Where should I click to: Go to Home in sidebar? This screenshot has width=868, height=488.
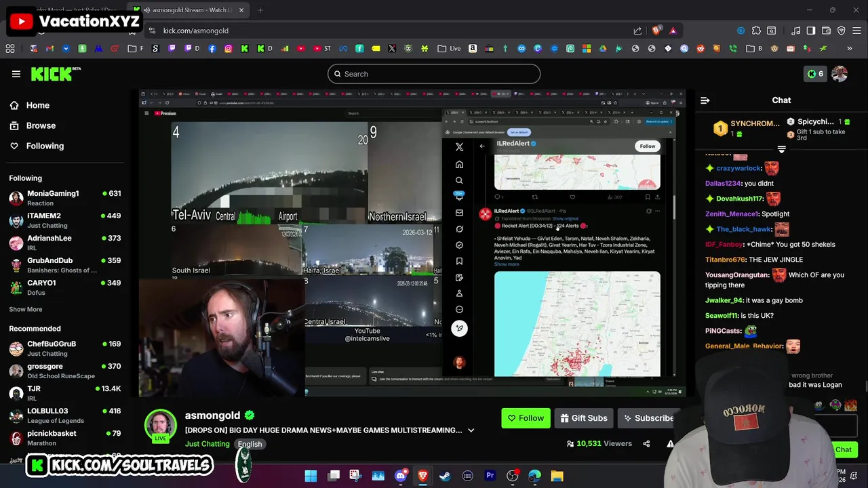pos(30,105)
